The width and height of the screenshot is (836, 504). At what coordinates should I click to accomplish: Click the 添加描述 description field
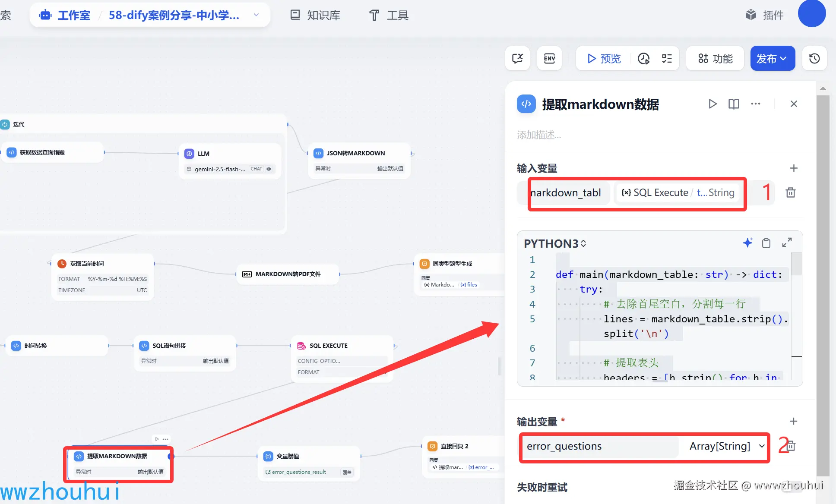(539, 135)
